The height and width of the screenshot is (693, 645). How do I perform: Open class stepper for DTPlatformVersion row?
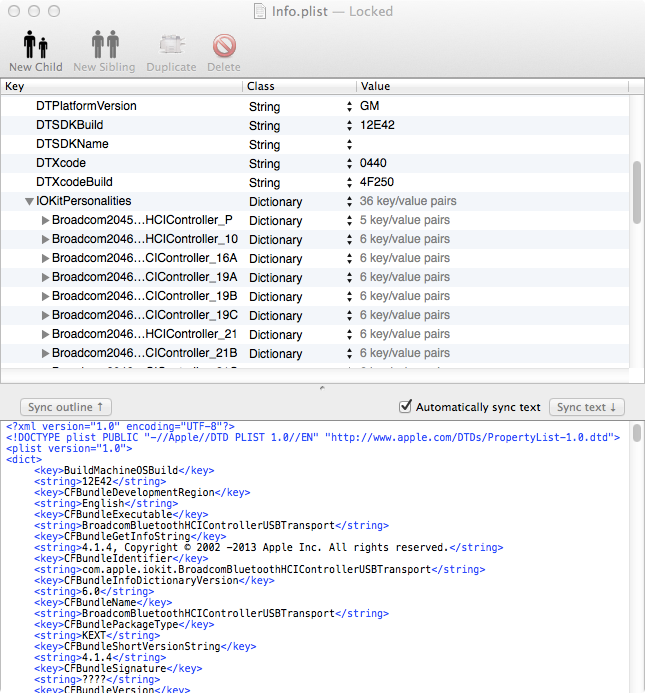click(x=349, y=106)
